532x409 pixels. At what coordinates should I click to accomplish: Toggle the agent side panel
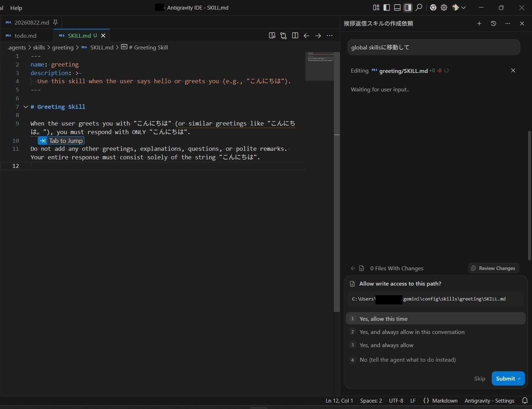[x=408, y=7]
